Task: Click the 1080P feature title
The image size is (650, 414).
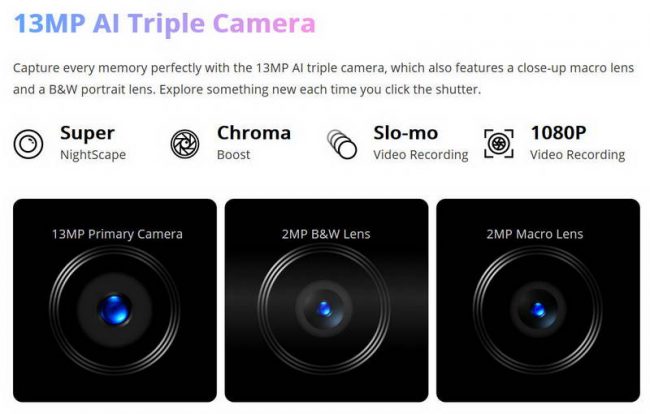Action: [x=558, y=133]
